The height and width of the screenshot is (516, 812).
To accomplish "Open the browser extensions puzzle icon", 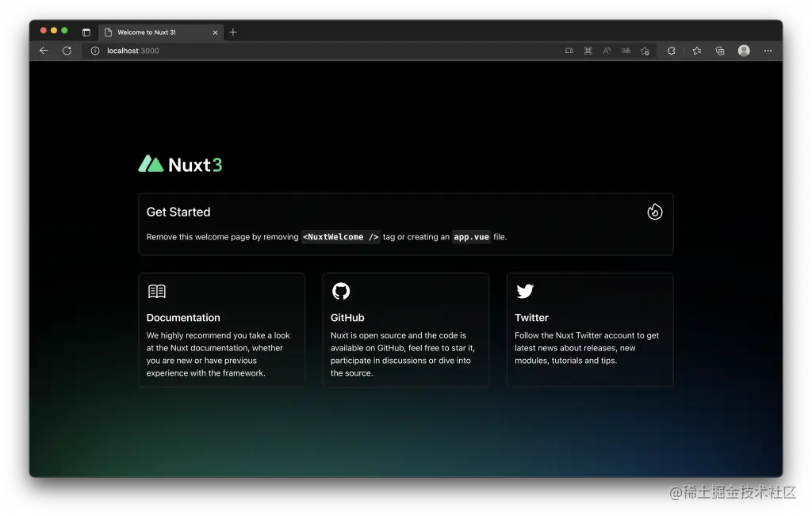I will (671, 51).
